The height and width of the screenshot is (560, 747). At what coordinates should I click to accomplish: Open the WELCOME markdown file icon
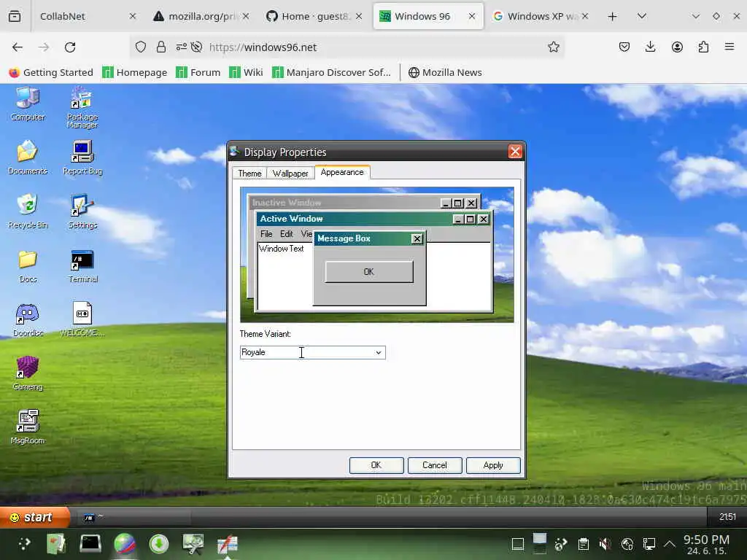click(x=82, y=320)
